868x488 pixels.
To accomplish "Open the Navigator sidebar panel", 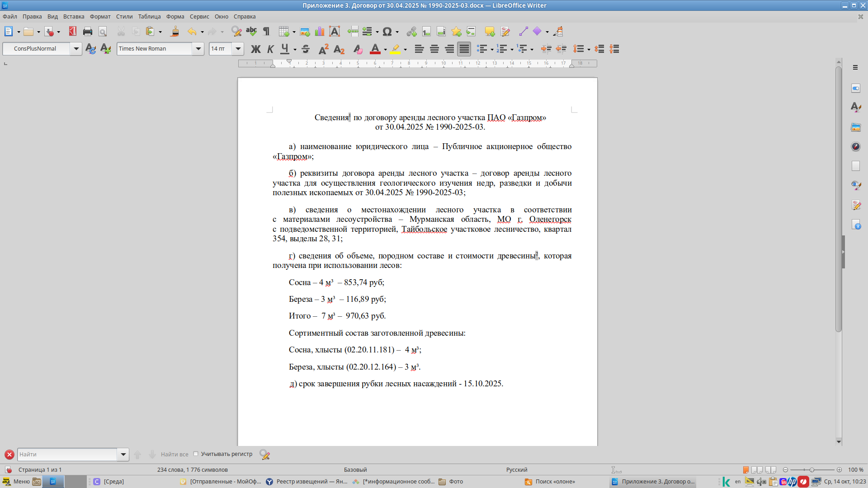I will point(856,146).
